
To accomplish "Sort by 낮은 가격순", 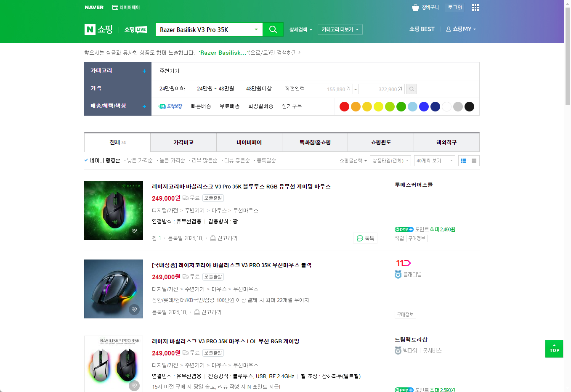I will (x=140, y=161).
